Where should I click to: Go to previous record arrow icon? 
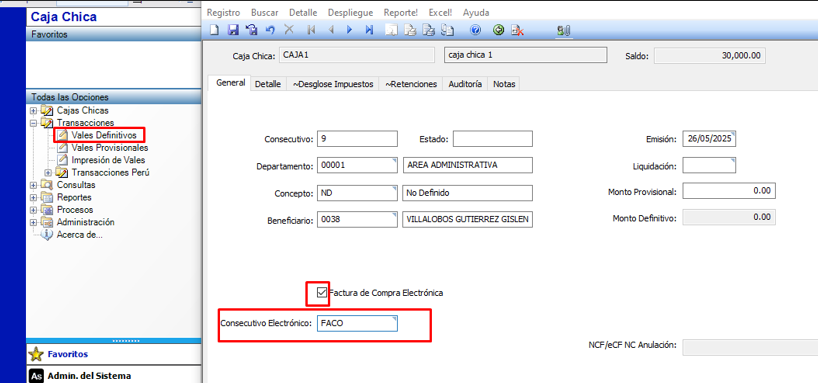click(x=331, y=30)
